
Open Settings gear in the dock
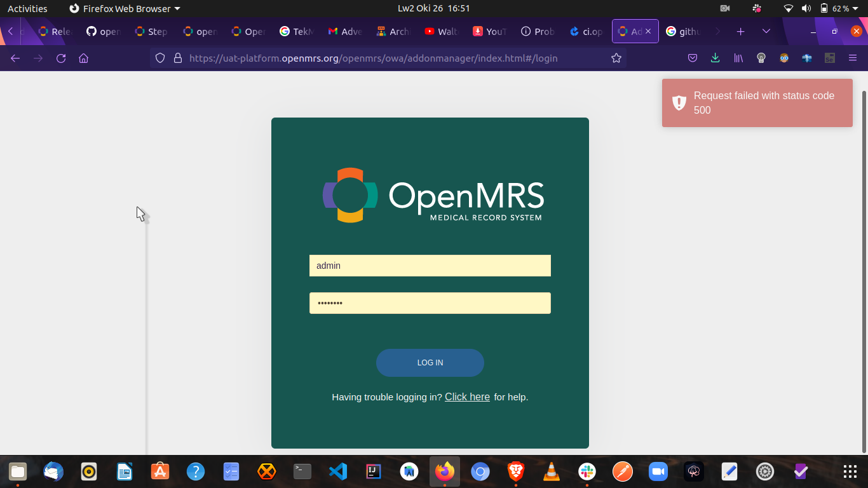tap(765, 471)
